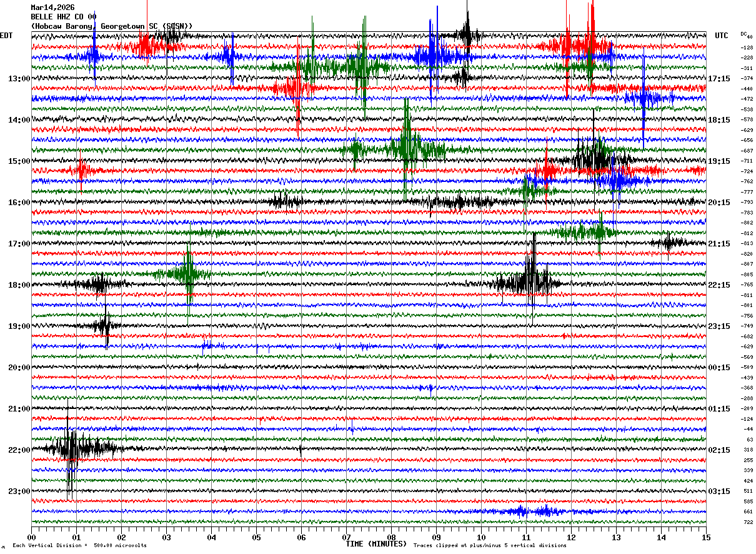Click the 18:15 UTC time label

(719, 119)
